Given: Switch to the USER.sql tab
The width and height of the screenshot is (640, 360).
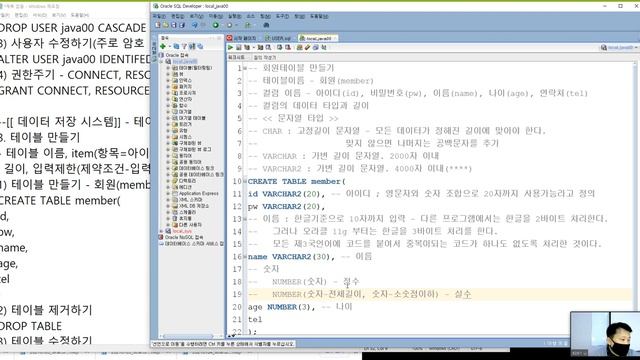Looking at the screenshot, I should (278, 38).
